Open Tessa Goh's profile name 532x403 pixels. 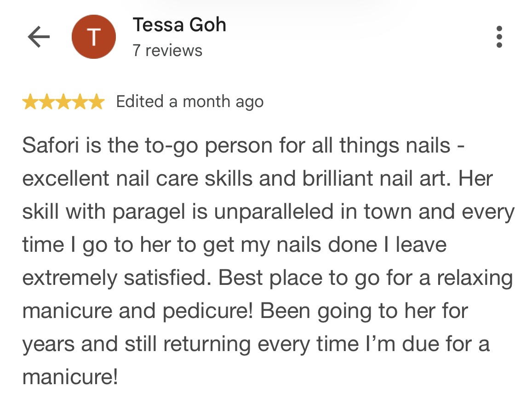pos(179,25)
